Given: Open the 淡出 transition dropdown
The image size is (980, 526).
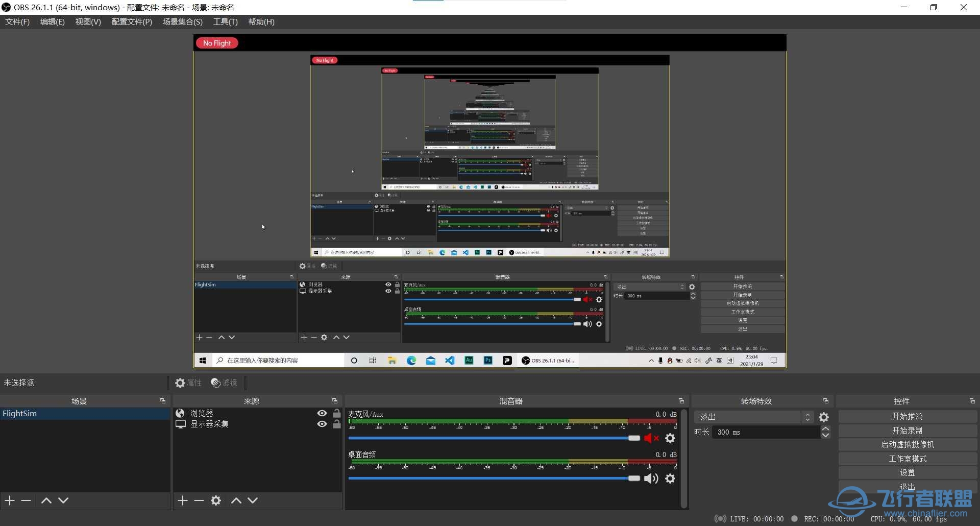Looking at the screenshot, I should [754, 417].
